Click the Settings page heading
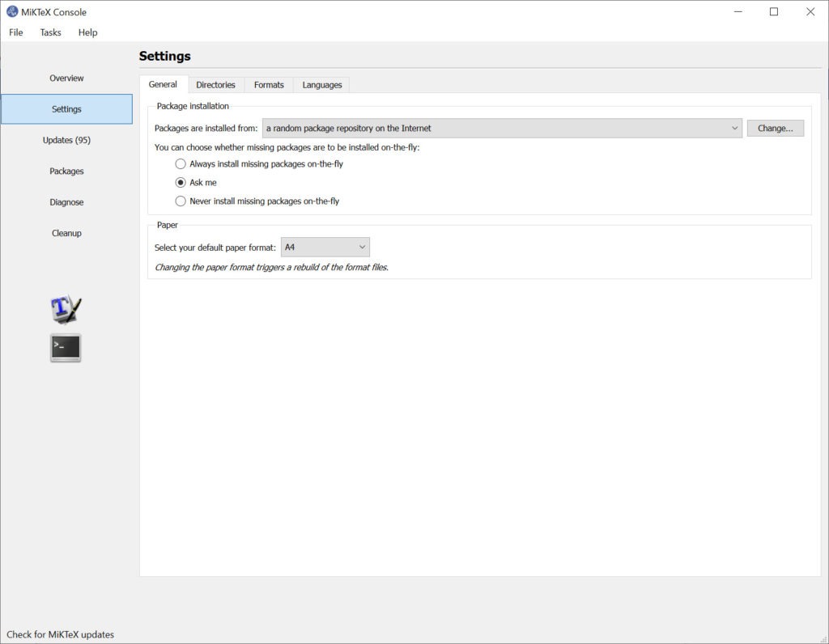Screen dimensions: 829x644 click(165, 56)
